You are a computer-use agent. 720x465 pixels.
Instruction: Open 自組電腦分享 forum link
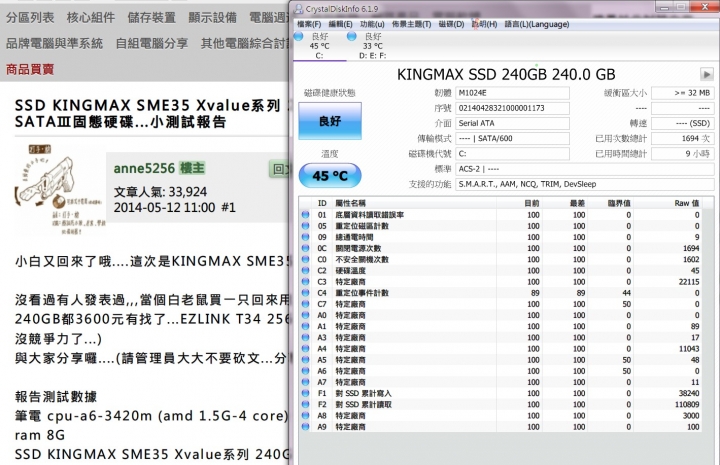[x=152, y=43]
